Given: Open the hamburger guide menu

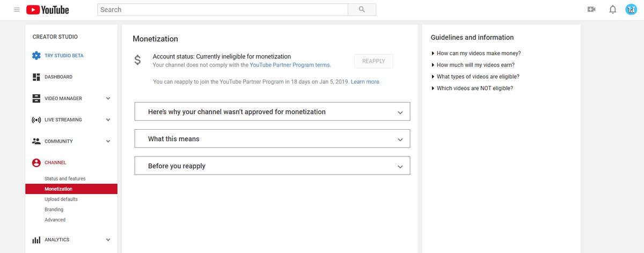Looking at the screenshot, I should pos(17,10).
